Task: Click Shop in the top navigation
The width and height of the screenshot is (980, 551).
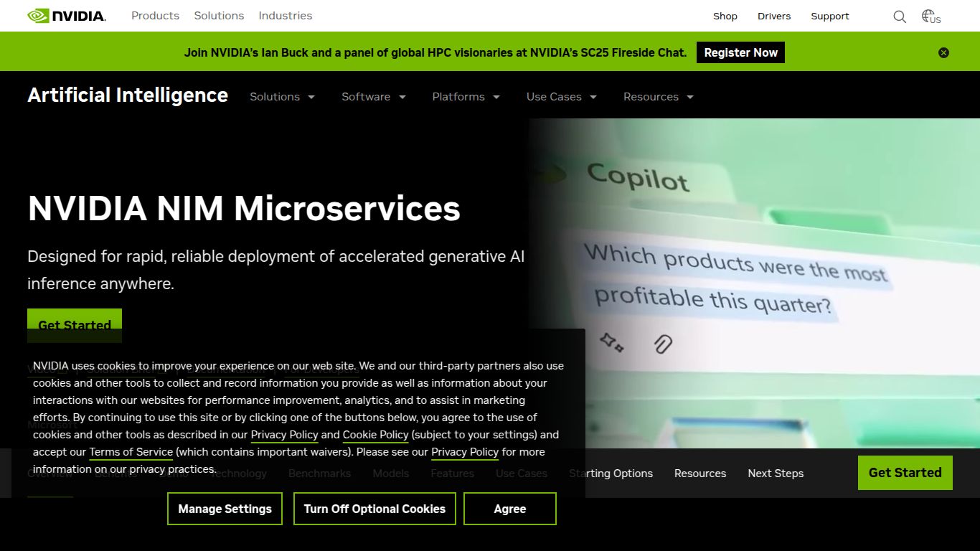Action: point(725,16)
